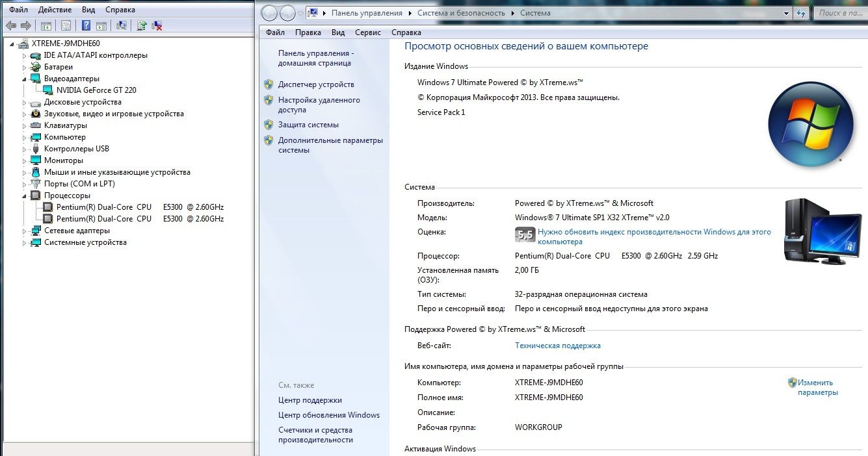Click the uninstall device icon with red X
Viewport: 868px width, 456px height.
point(157,25)
